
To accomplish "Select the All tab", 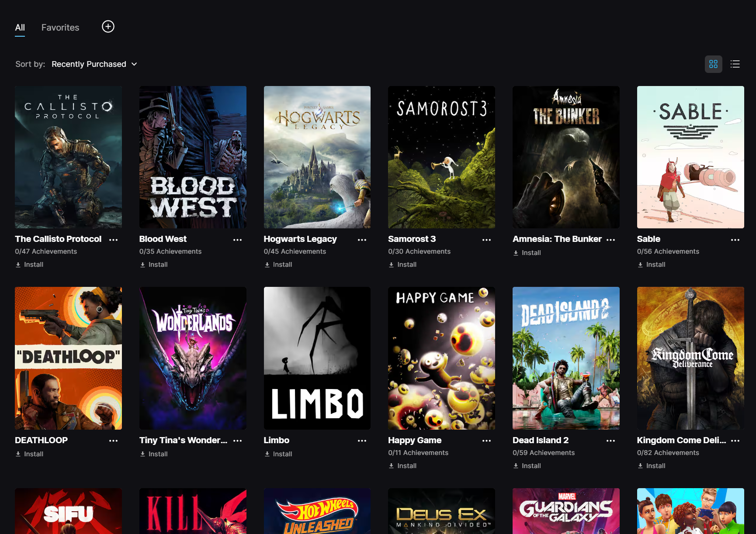I will 20,28.
